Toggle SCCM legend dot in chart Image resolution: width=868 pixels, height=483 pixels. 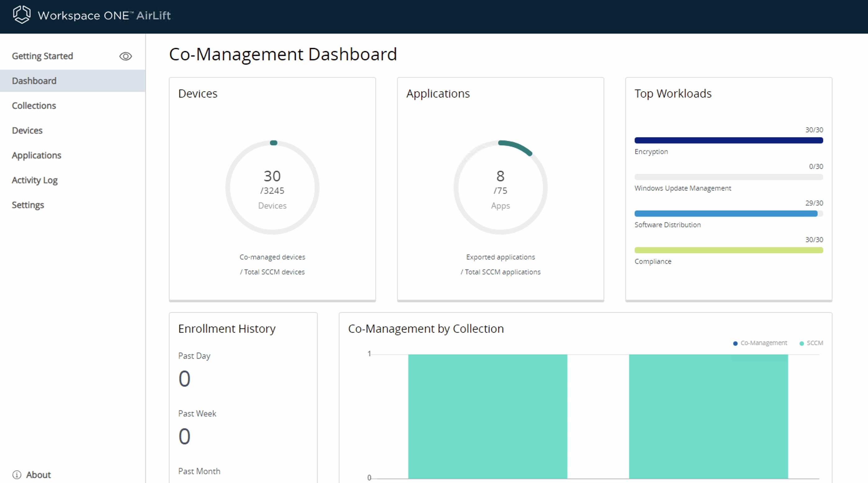tap(802, 343)
